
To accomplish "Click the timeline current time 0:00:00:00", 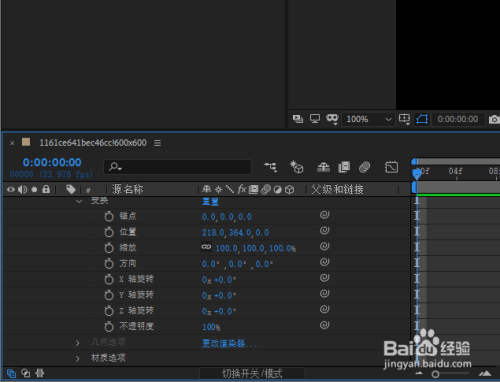I will pos(52,162).
